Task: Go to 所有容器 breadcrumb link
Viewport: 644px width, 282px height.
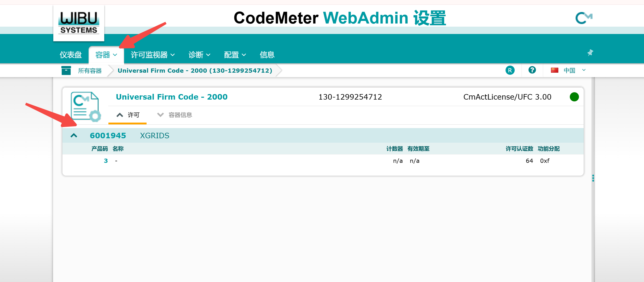Action: (90, 71)
